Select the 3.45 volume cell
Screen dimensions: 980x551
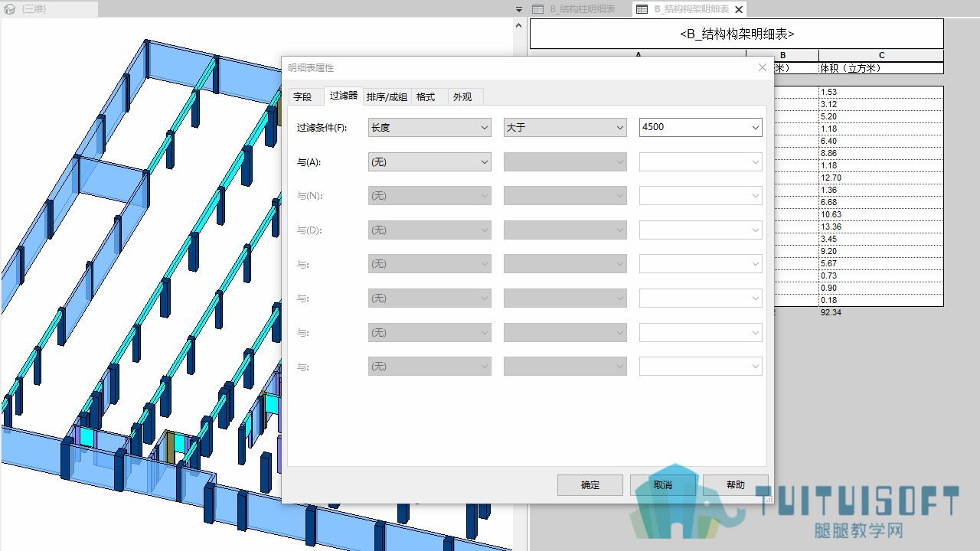point(881,239)
